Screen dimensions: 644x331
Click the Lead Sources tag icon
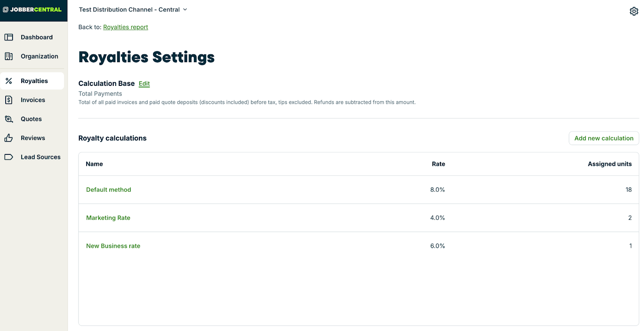[x=9, y=157]
